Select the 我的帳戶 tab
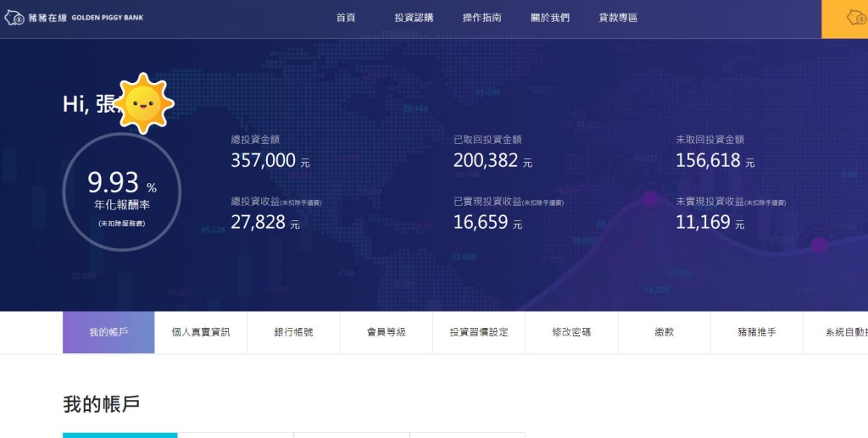 (x=108, y=332)
